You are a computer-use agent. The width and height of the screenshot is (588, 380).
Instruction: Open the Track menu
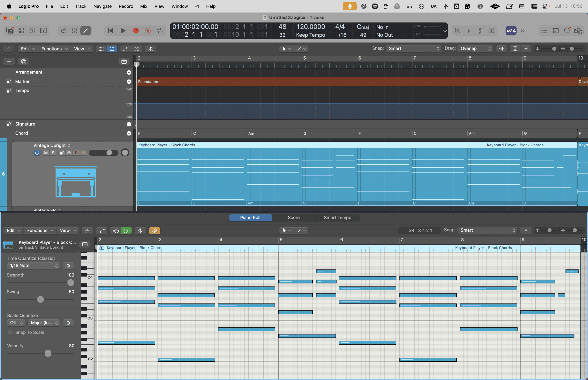[x=81, y=6]
